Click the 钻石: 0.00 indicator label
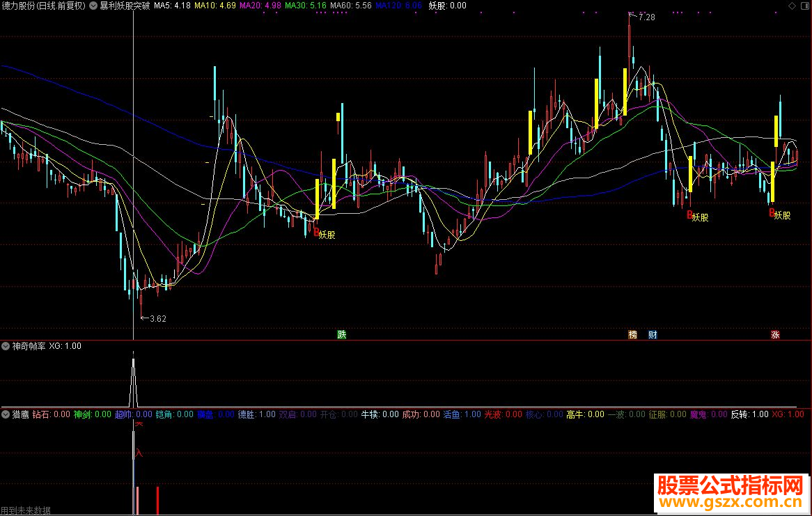The height and width of the screenshot is (516, 812). (52, 414)
